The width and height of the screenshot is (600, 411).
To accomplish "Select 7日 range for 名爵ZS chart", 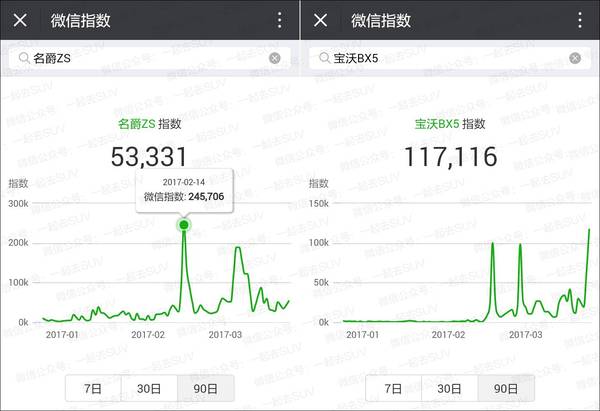I will coord(93,389).
